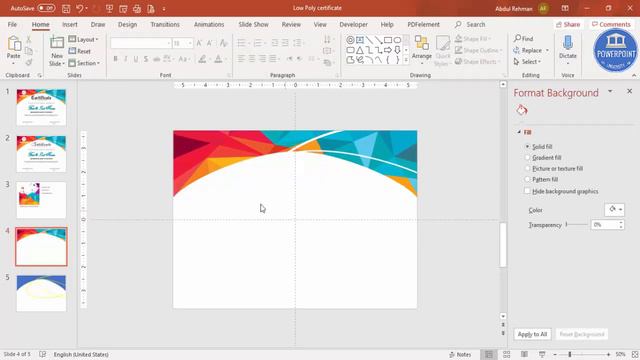Open the font size dropdown
The width and height of the screenshot is (640, 360).
[x=190, y=43]
